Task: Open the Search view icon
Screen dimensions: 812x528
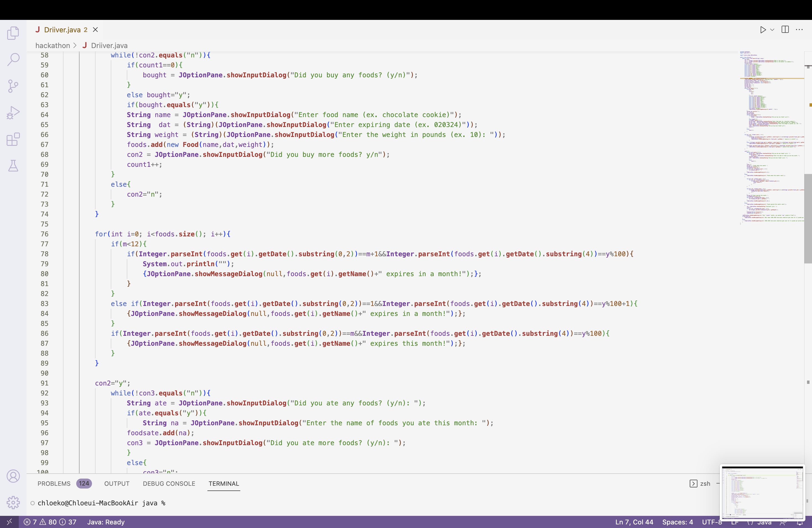Action: click(13, 59)
